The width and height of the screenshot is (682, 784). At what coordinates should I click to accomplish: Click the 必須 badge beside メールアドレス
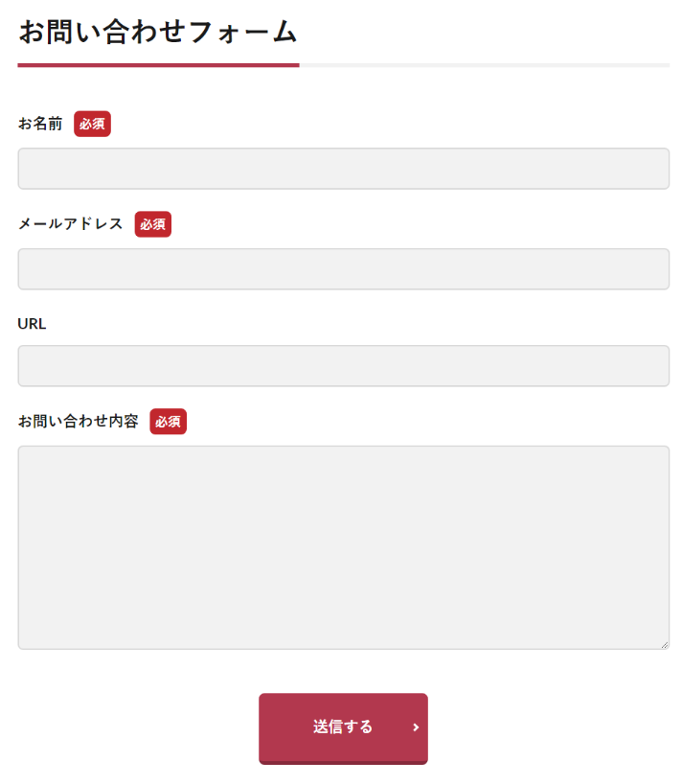tap(152, 224)
